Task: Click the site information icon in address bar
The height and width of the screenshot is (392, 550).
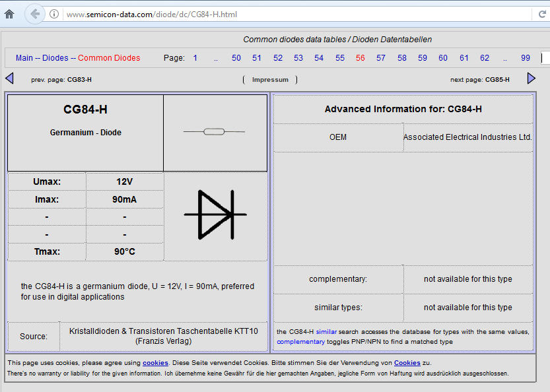Action: (54, 14)
